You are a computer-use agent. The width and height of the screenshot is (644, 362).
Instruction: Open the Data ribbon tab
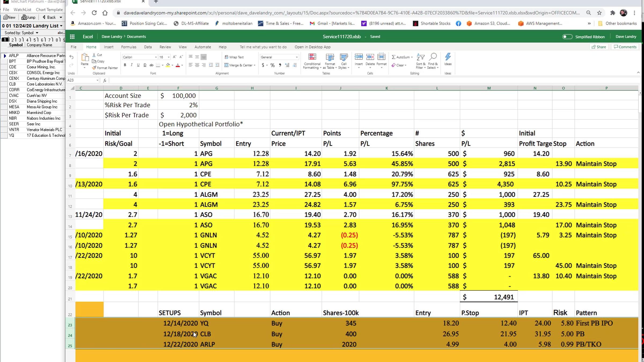point(148,47)
